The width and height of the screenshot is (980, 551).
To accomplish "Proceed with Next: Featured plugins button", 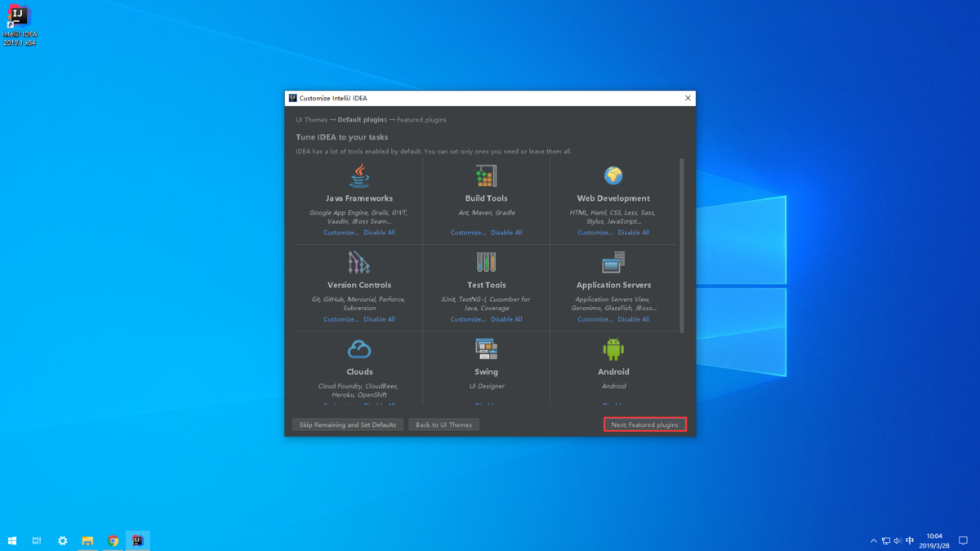I will click(645, 424).
